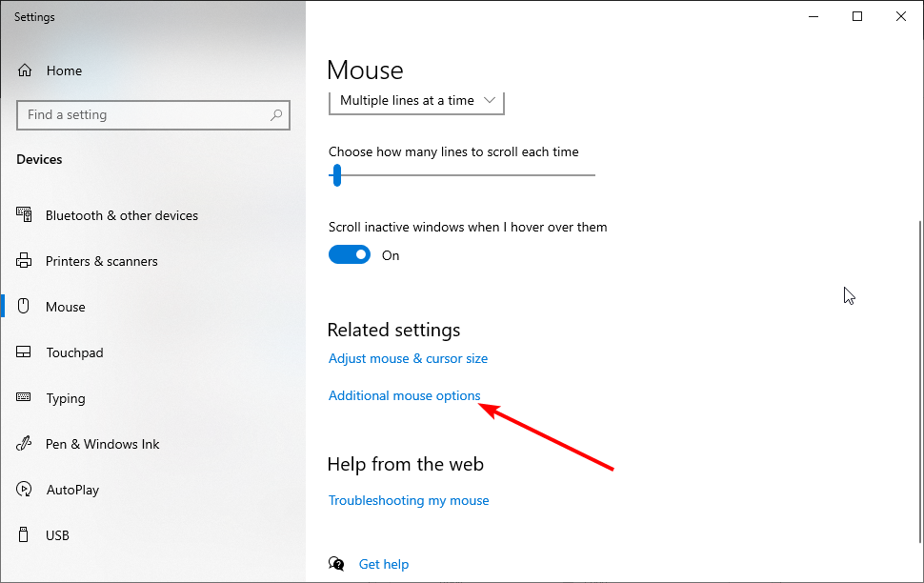924x583 pixels.
Task: Click the Printers & scanners printer icon
Action: 24,261
